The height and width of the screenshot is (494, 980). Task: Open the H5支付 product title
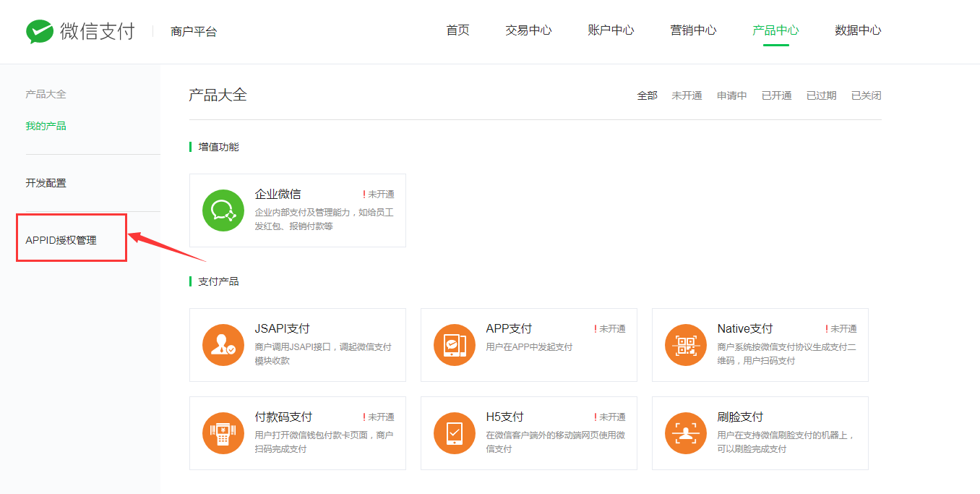coord(504,417)
